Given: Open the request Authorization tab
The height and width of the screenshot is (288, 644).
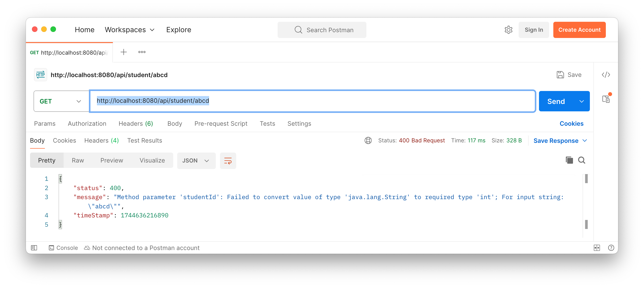Looking at the screenshot, I should pos(87,124).
